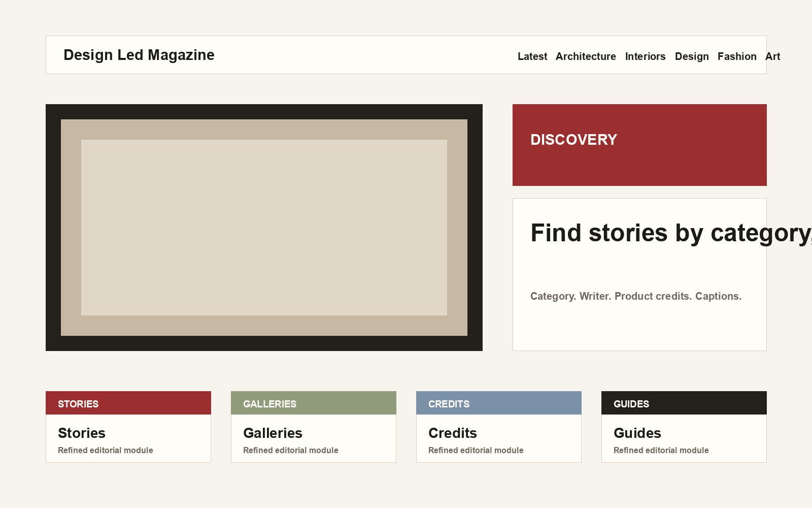Click the large hero feature image
Viewport: 812px width, 508px height.
[264, 228]
